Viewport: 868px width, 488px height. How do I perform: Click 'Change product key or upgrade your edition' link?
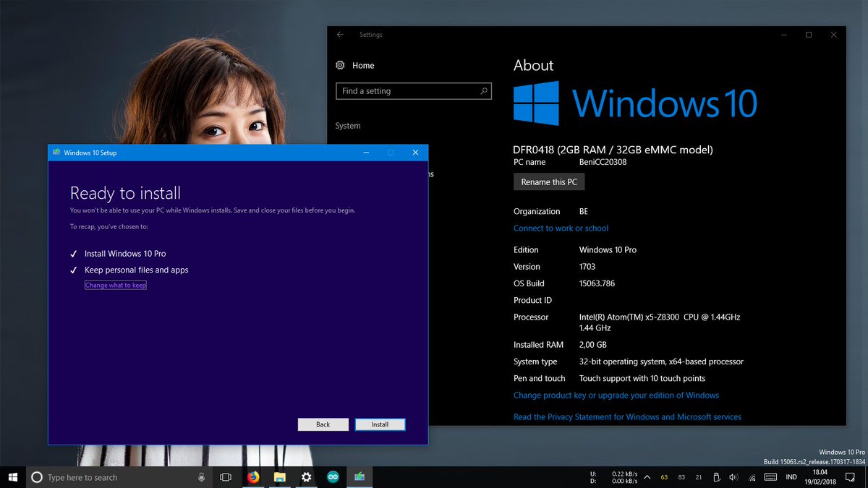point(616,395)
